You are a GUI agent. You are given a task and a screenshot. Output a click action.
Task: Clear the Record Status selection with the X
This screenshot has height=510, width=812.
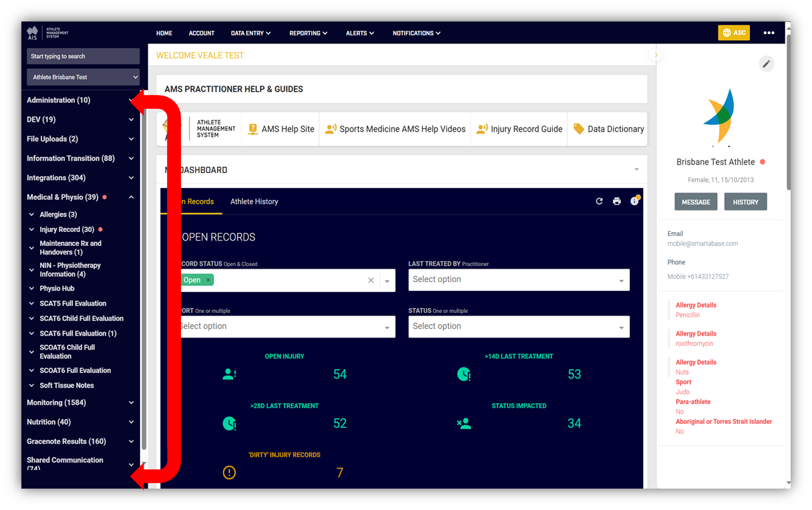pos(371,280)
